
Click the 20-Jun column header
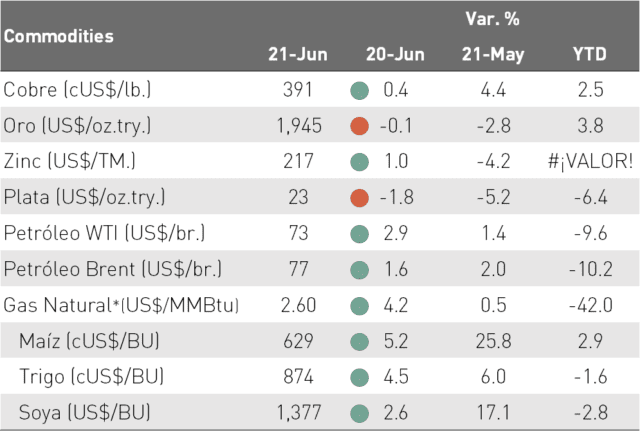[x=395, y=54]
